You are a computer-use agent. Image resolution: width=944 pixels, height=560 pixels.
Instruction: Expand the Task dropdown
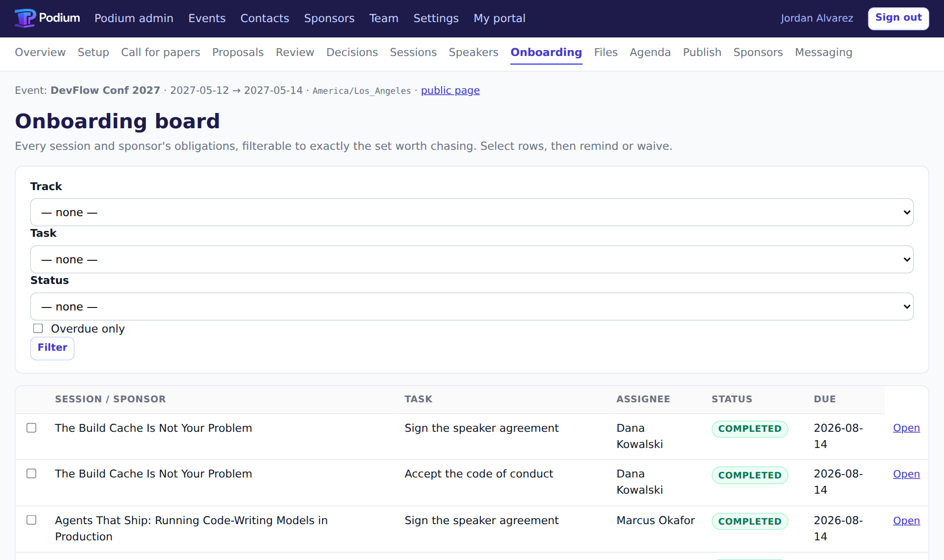click(472, 259)
